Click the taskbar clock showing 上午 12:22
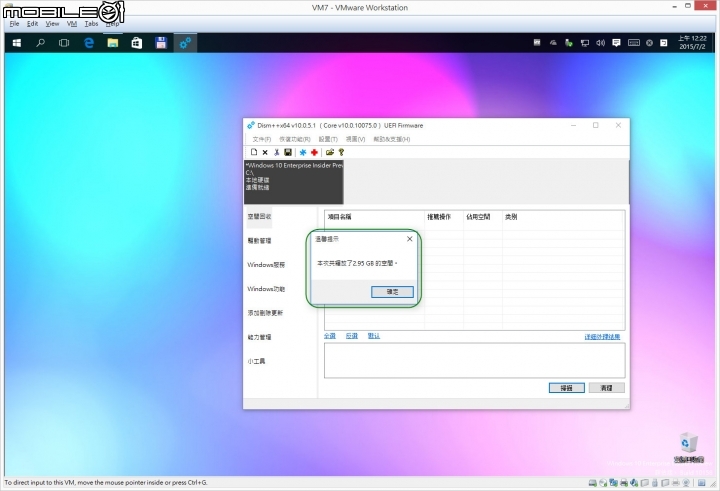The image size is (720, 491). 692,43
